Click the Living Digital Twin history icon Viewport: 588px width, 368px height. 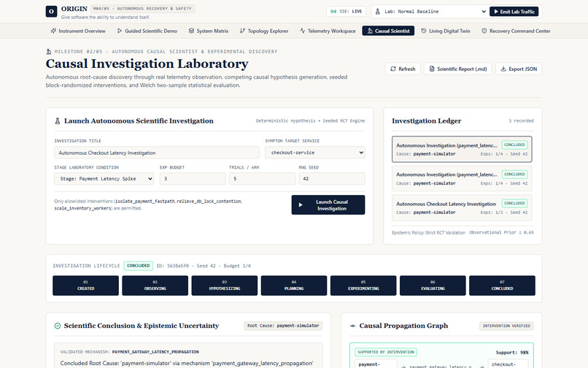(424, 31)
